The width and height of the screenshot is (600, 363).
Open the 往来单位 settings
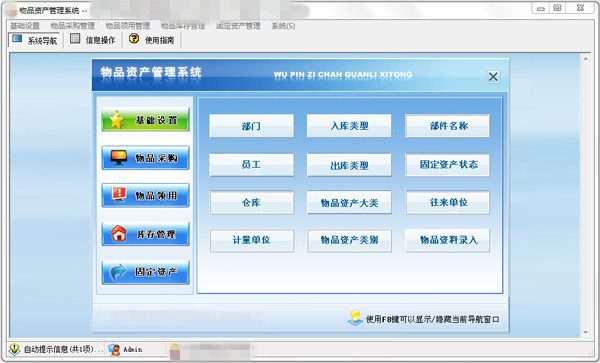coord(447,202)
